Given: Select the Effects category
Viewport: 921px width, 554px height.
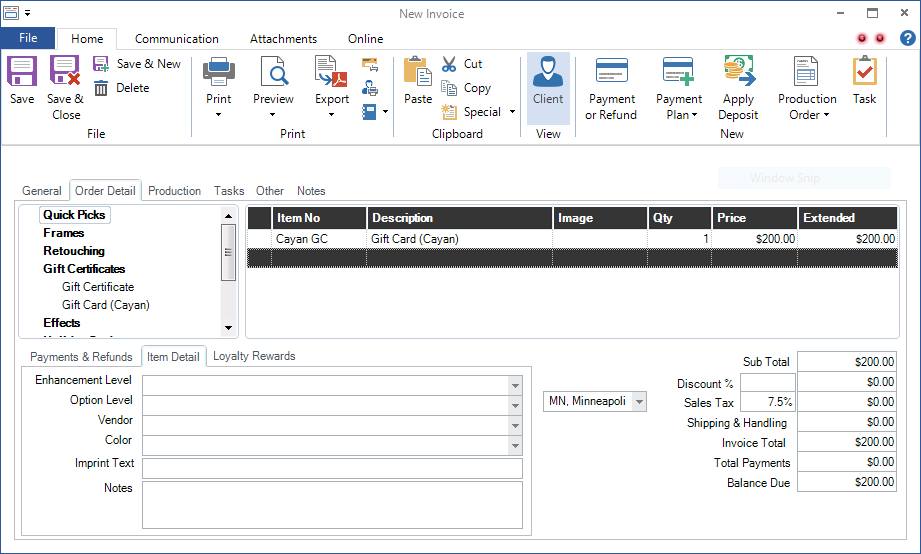Looking at the screenshot, I should [x=62, y=323].
